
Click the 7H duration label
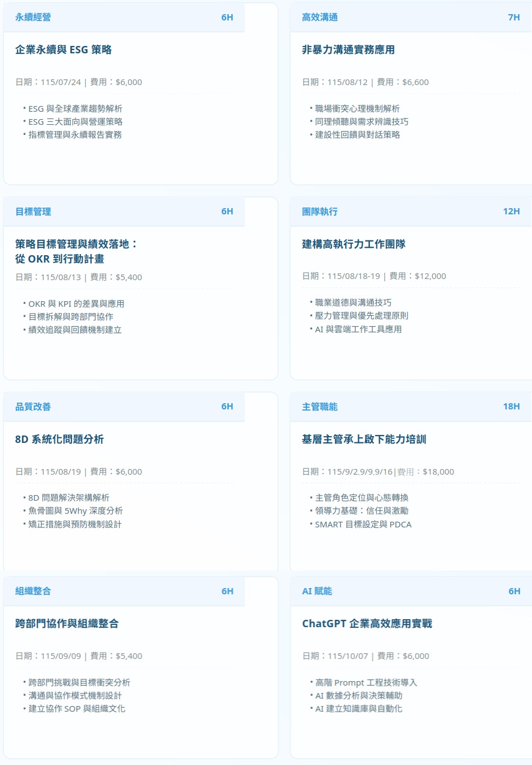coord(514,17)
